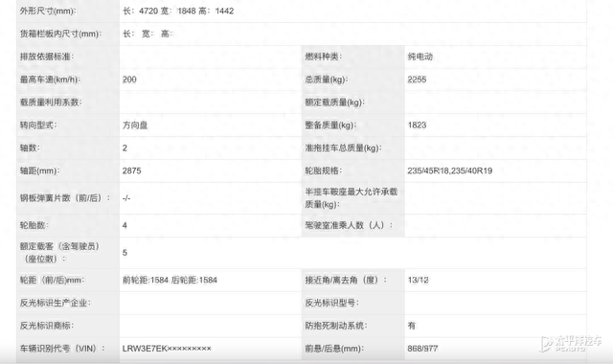Select the curb weight value 1823
The height and width of the screenshot is (364, 613).
click(417, 125)
